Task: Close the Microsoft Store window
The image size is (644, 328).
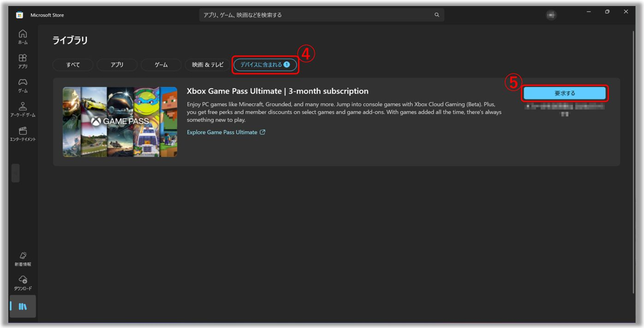Action: tap(626, 12)
